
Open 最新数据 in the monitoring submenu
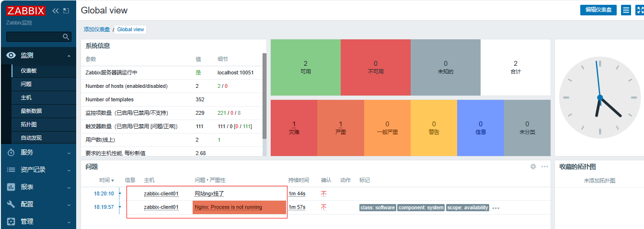[31, 111]
